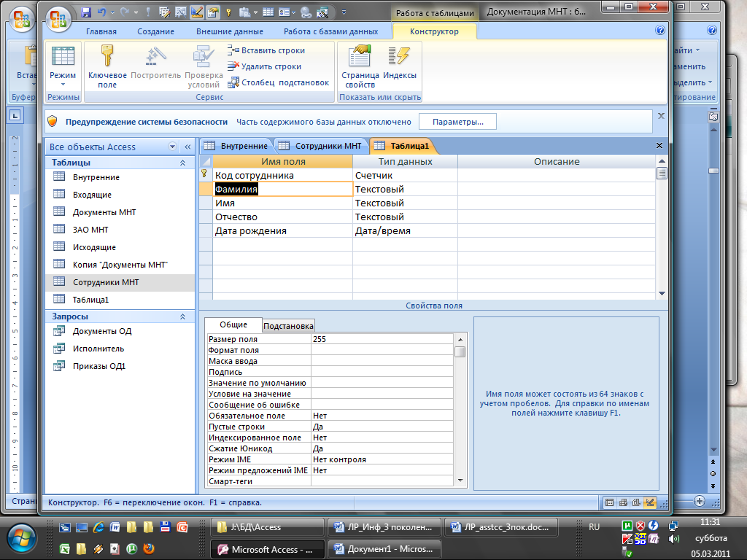Click the Параметры... security options button
The height and width of the screenshot is (560, 747).
(458, 122)
